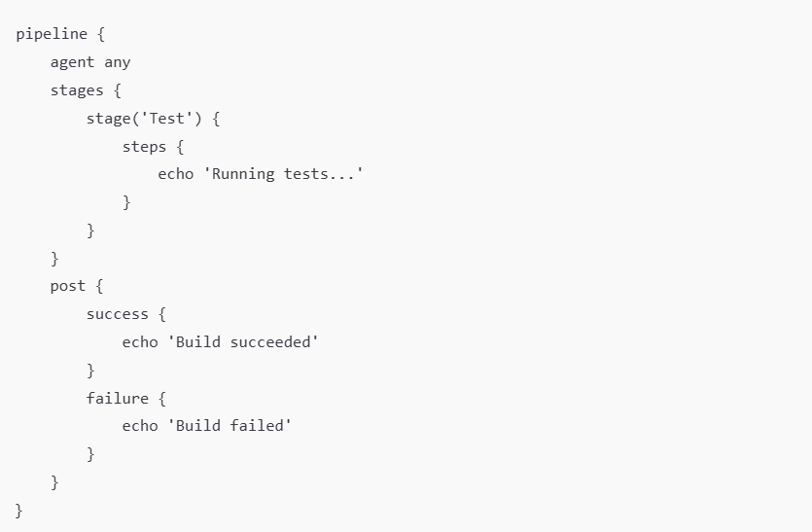
Task: Click 'echo' before 'Running tests...'
Action: [176, 174]
